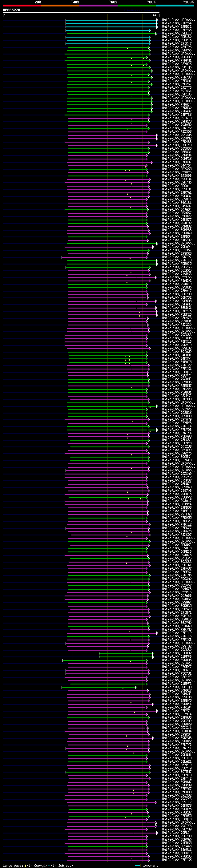Select the UniRef100_Q0J050 label
Image resolution: width=197 pixels, height=868 pixels.
coord(177,125)
